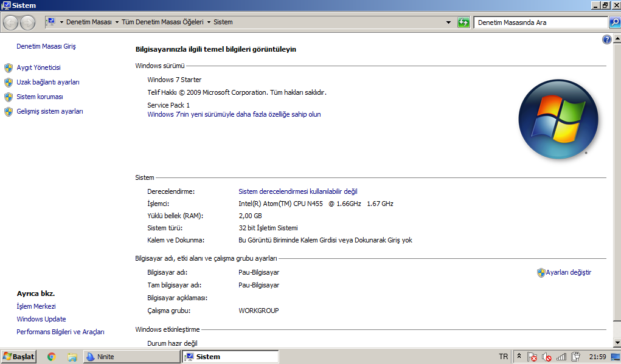Open Windows 7 upgrade features link

[234, 114]
